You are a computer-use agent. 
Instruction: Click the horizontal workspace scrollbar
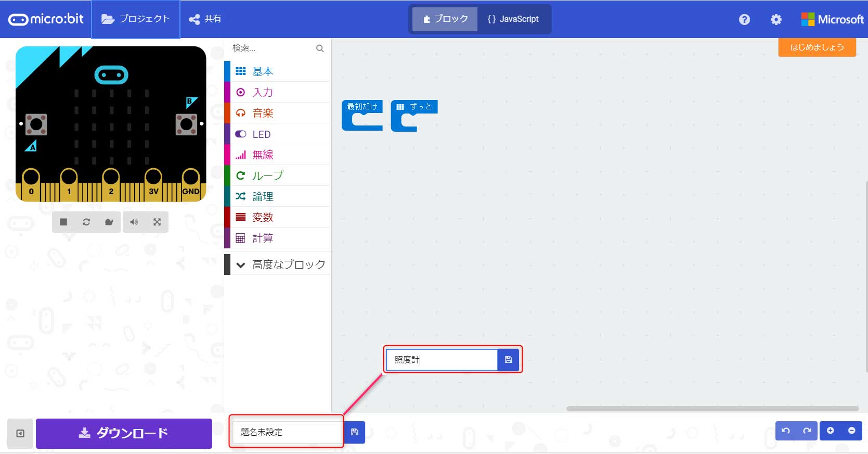tap(712, 409)
